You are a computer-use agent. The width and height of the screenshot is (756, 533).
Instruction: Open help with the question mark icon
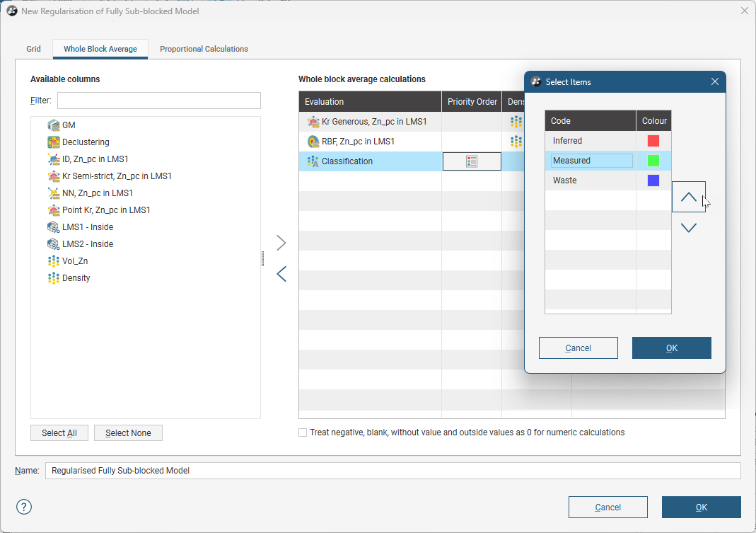(x=24, y=507)
